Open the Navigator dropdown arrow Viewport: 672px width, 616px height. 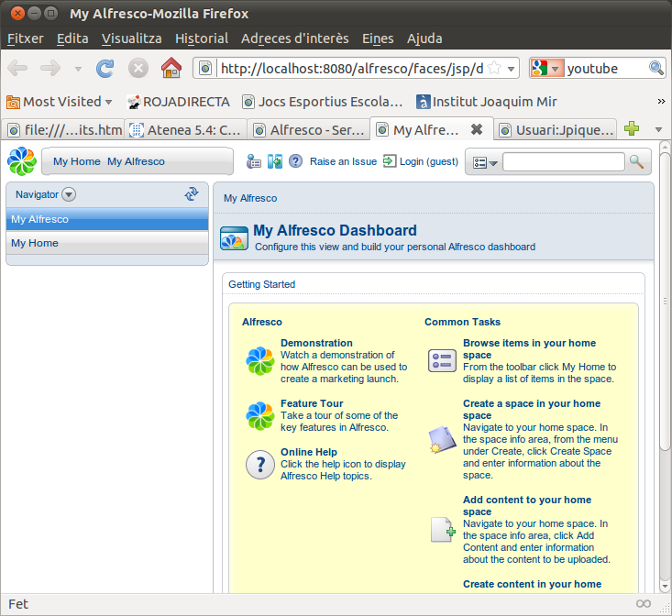pyautogui.click(x=69, y=194)
